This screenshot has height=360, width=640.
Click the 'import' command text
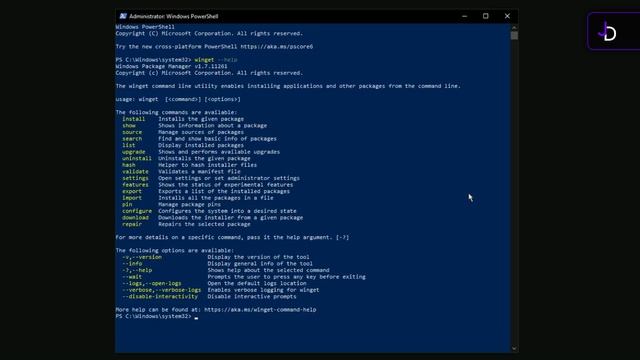[132, 198]
